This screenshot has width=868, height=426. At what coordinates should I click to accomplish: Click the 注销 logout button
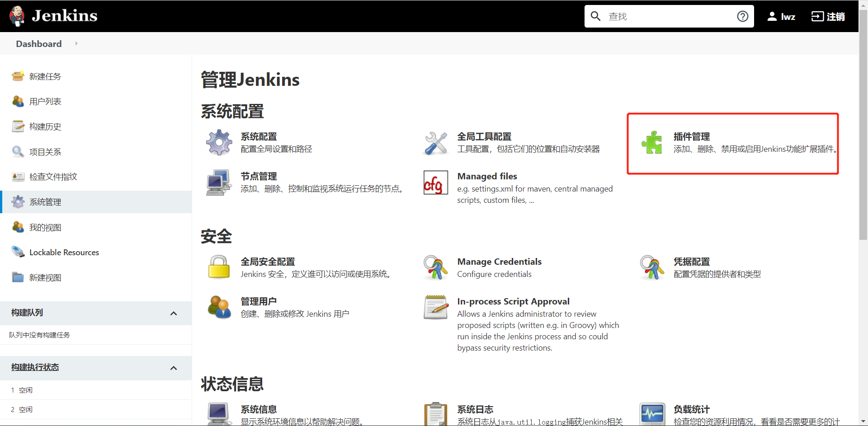[828, 17]
